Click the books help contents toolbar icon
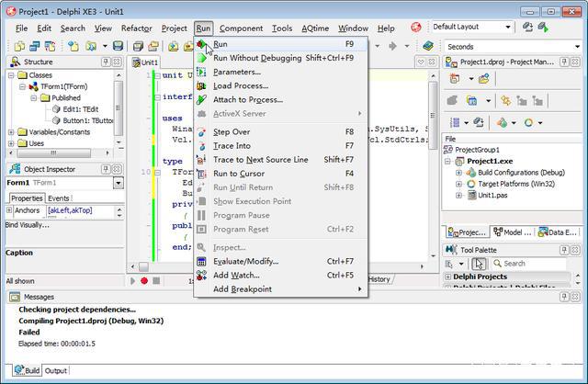Viewport: 588px width, 384px height. pos(428,46)
